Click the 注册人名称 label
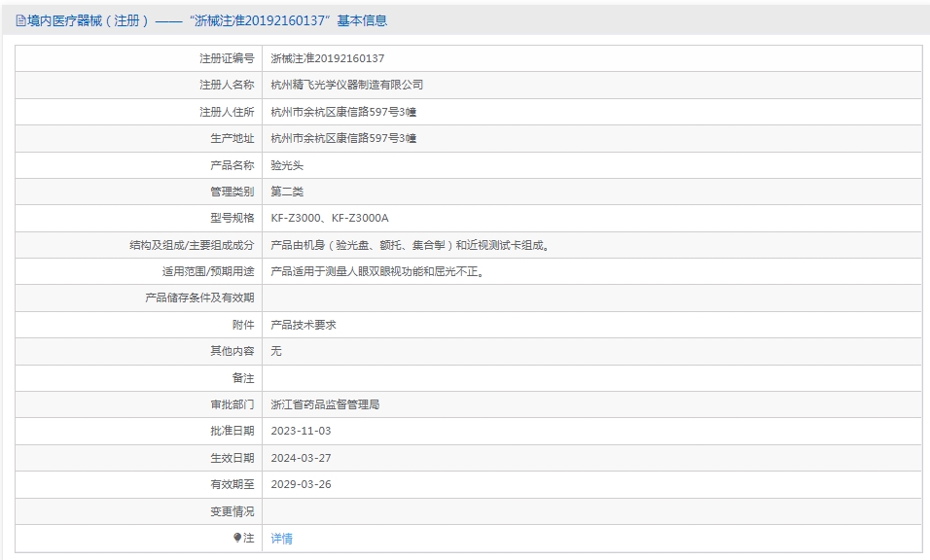Screen dimensions: 930x560 click(x=227, y=85)
